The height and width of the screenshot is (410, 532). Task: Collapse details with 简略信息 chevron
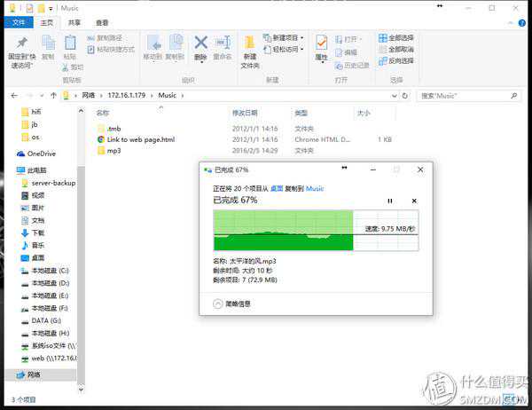pyautogui.click(x=218, y=304)
